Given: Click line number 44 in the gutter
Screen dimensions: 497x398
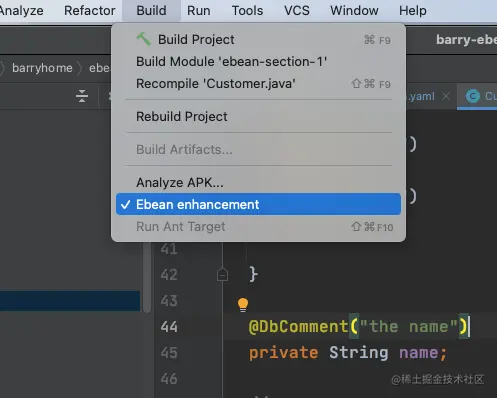Looking at the screenshot, I should [x=169, y=327].
